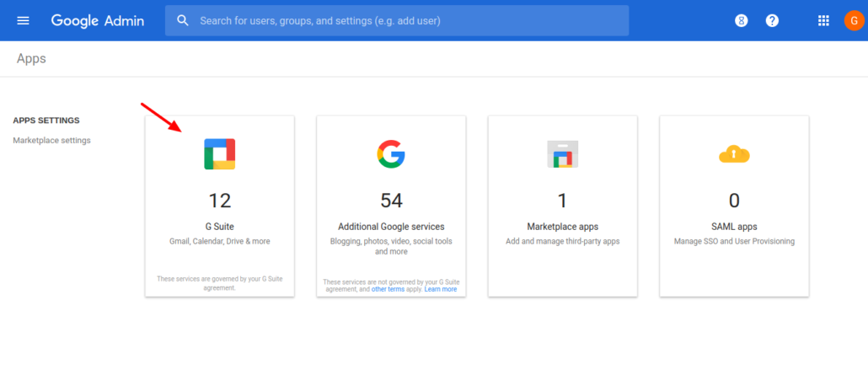
Task: Open the main hamburger menu
Action: point(24,20)
